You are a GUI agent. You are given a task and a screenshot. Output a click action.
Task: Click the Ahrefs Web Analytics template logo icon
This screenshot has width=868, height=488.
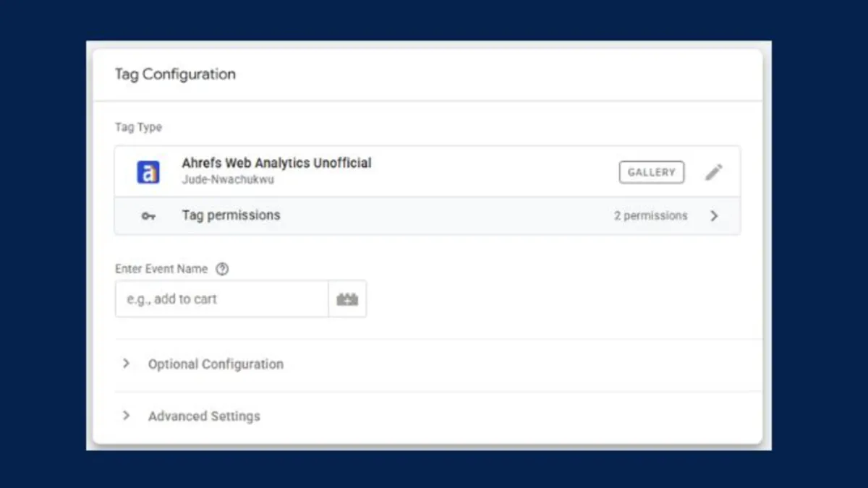(148, 171)
